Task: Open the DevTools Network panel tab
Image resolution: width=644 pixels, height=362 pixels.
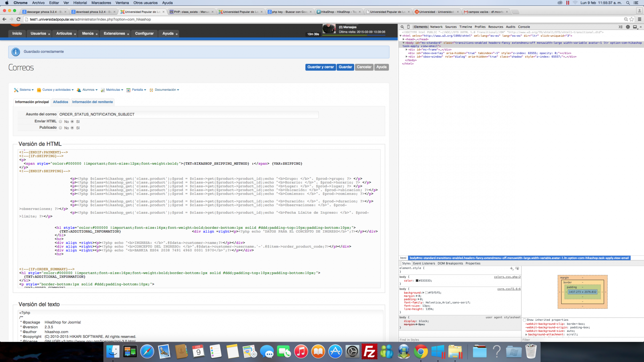Action: point(436,27)
